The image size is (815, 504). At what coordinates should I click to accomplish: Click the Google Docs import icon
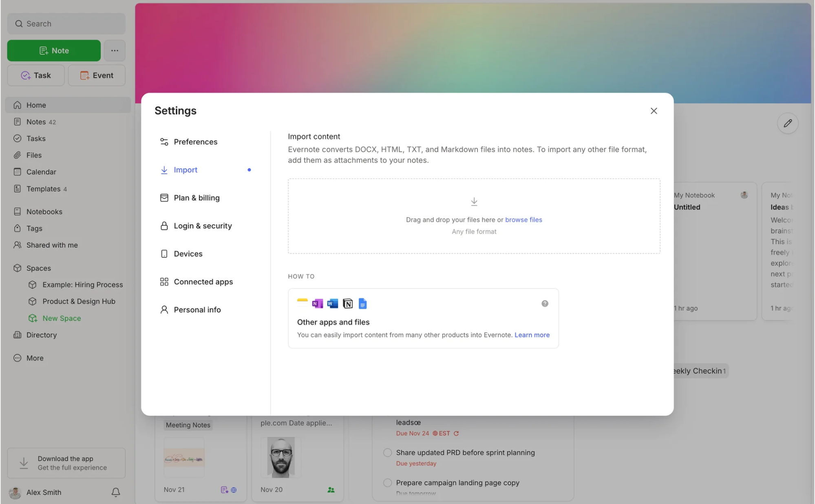(362, 303)
